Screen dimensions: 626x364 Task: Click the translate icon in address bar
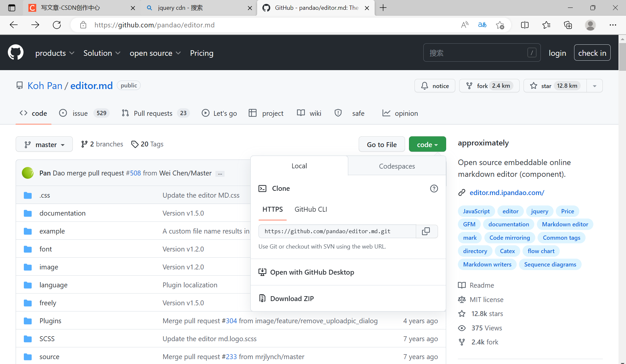pyautogui.click(x=482, y=25)
